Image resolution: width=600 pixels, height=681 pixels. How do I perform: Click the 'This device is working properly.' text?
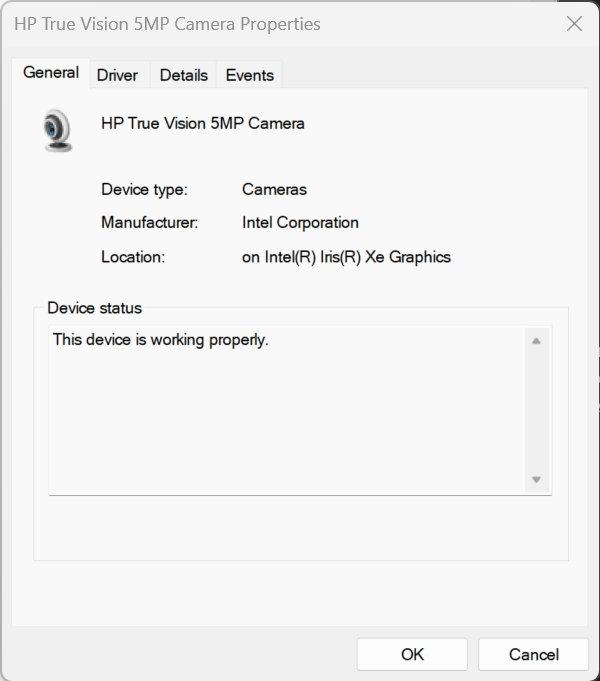[x=161, y=340]
